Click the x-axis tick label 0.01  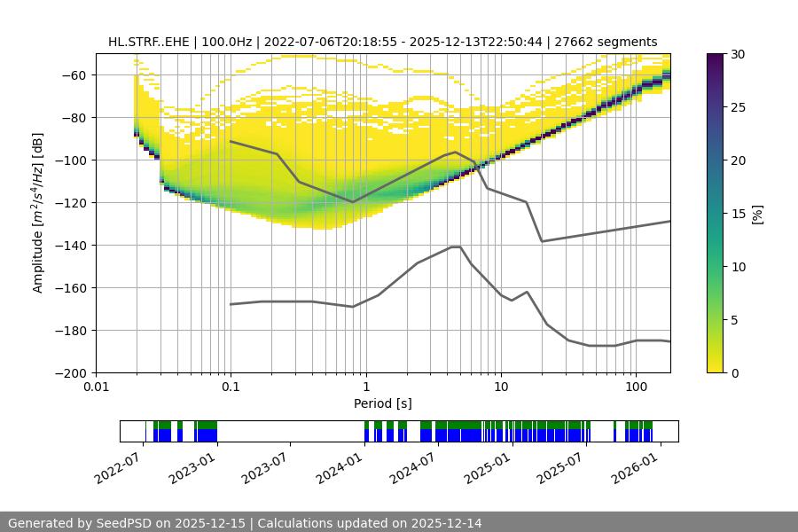point(96,387)
